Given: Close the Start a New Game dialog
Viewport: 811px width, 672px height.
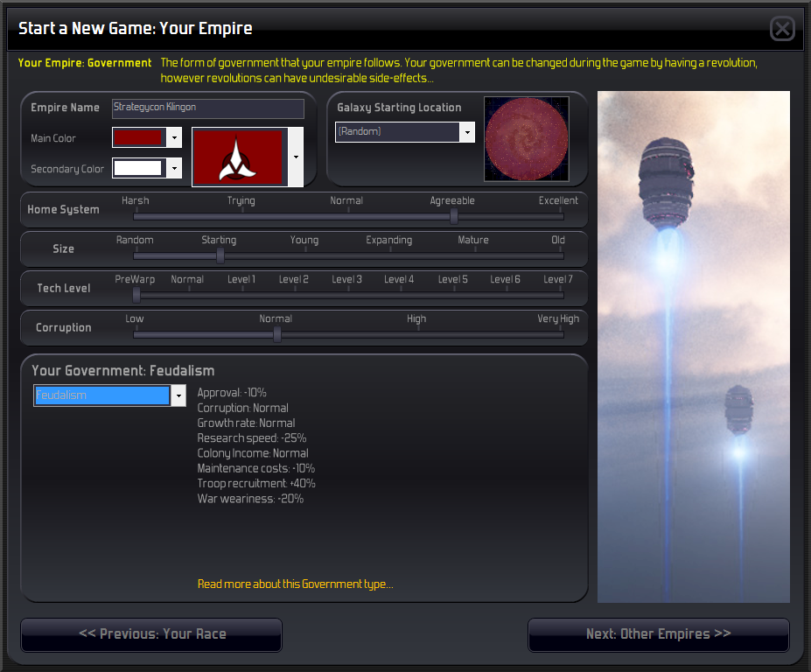Looking at the screenshot, I should pyautogui.click(x=782, y=28).
